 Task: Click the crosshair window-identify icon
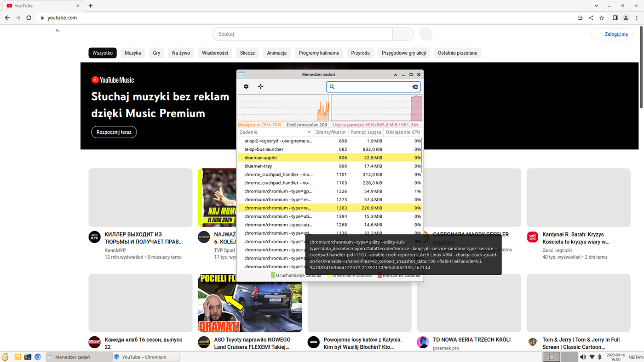pos(260,86)
